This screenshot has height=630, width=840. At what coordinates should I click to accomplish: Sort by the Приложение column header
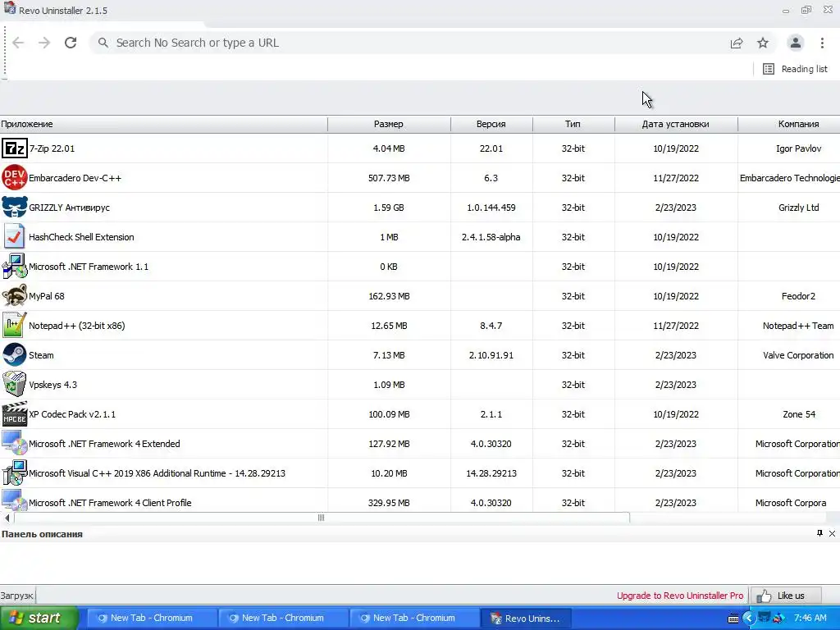163,124
